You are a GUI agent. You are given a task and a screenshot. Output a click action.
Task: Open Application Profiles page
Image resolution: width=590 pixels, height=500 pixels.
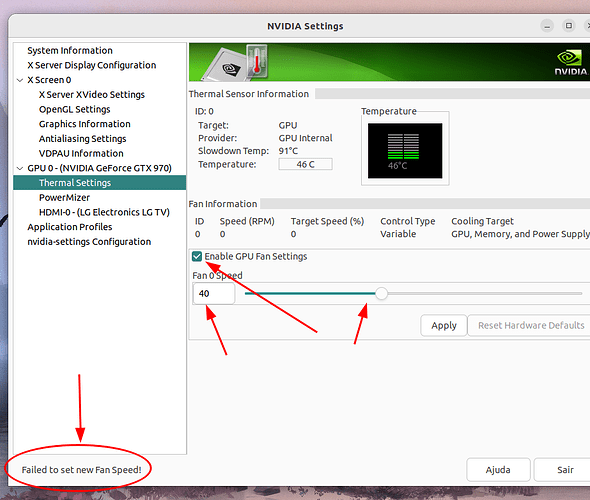[x=70, y=227]
